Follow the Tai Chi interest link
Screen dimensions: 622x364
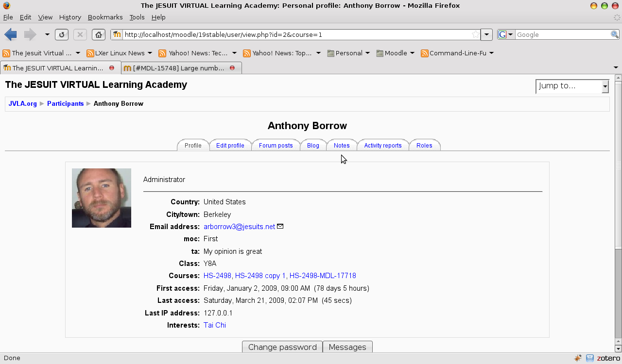(215, 325)
